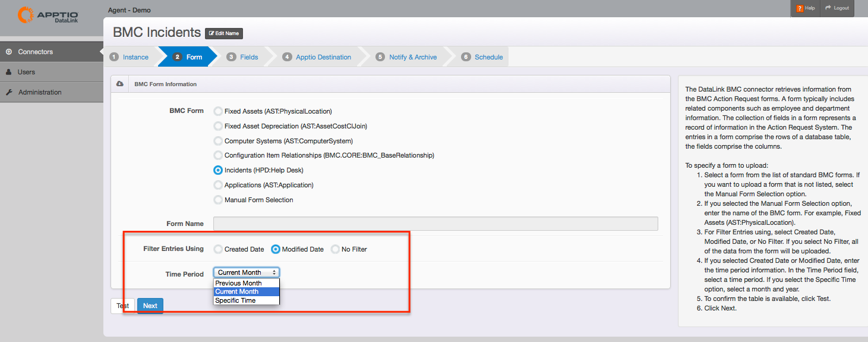Click the blue Next button

[x=150, y=306]
